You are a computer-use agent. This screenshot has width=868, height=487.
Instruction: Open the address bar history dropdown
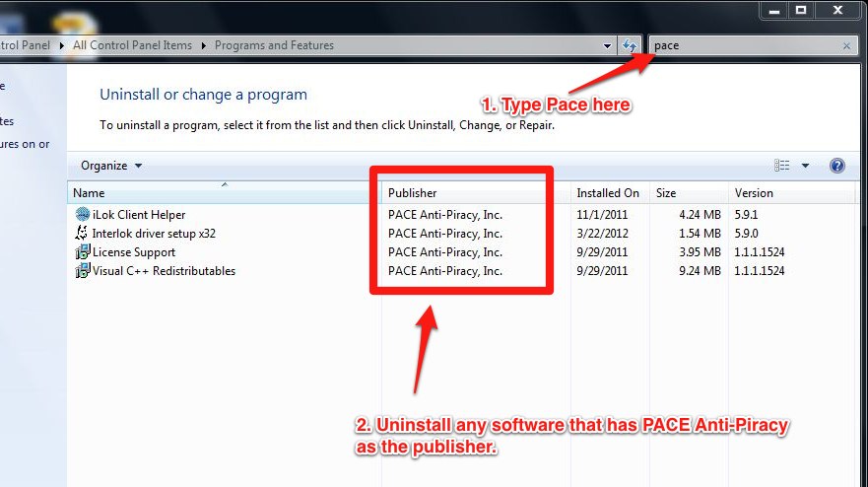coord(607,45)
